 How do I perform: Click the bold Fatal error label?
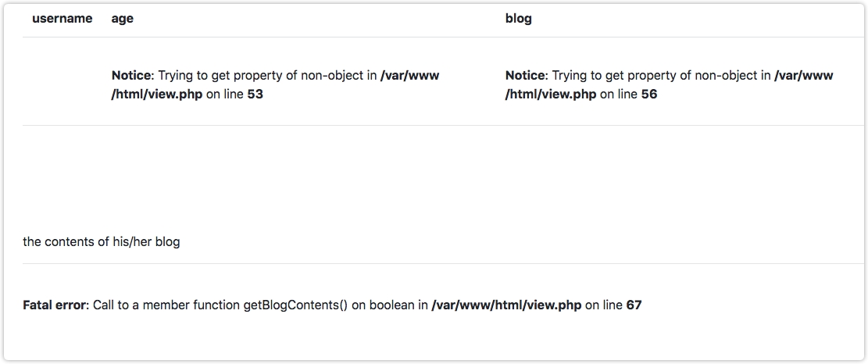tap(55, 305)
